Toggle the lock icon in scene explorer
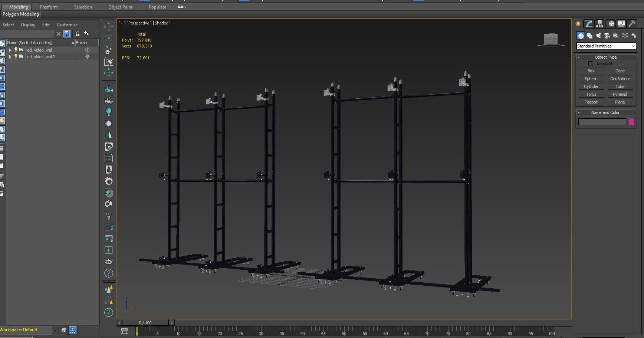This screenshot has width=644, height=338. (78, 34)
